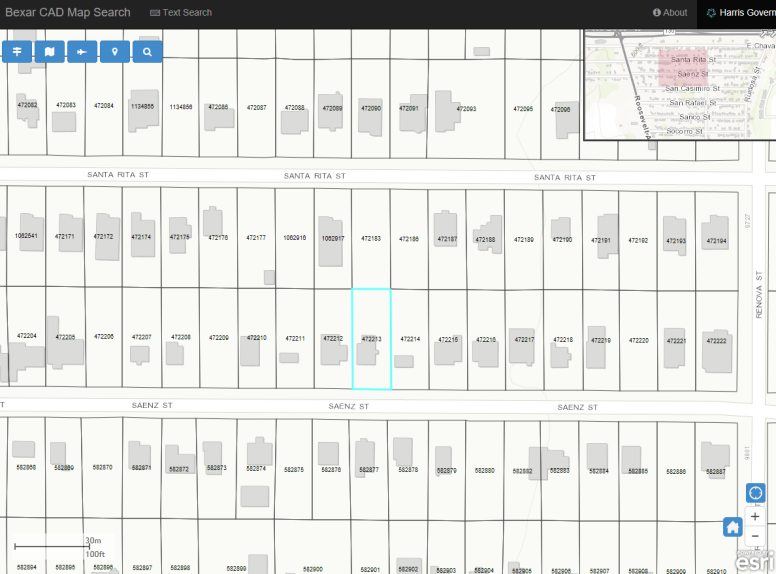776x574 pixels.
Task: Open the About menu item
Action: pyautogui.click(x=670, y=13)
